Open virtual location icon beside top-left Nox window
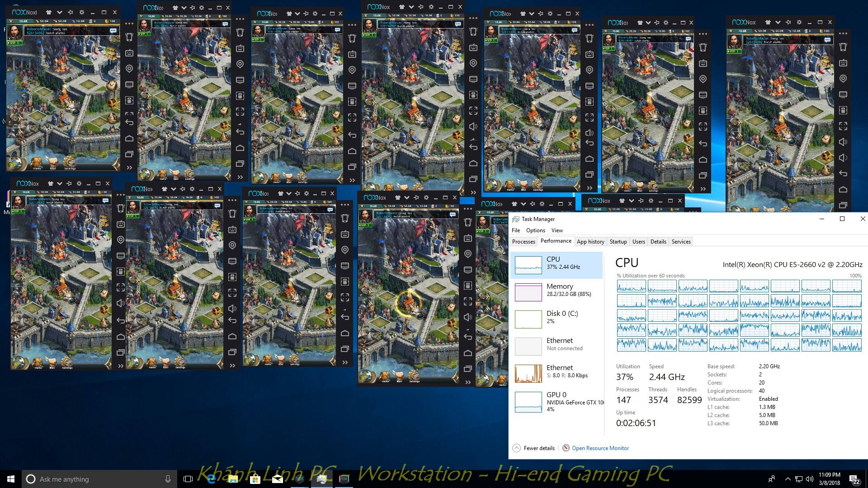Screen dimensions: 868x488 [129, 69]
